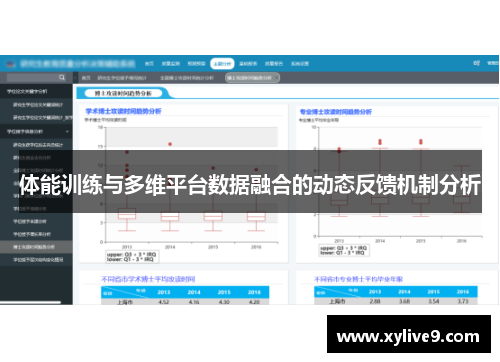Expand the 学位论文关键字分析 sidebar group
This screenshot has width=500, height=362.
coord(36,91)
